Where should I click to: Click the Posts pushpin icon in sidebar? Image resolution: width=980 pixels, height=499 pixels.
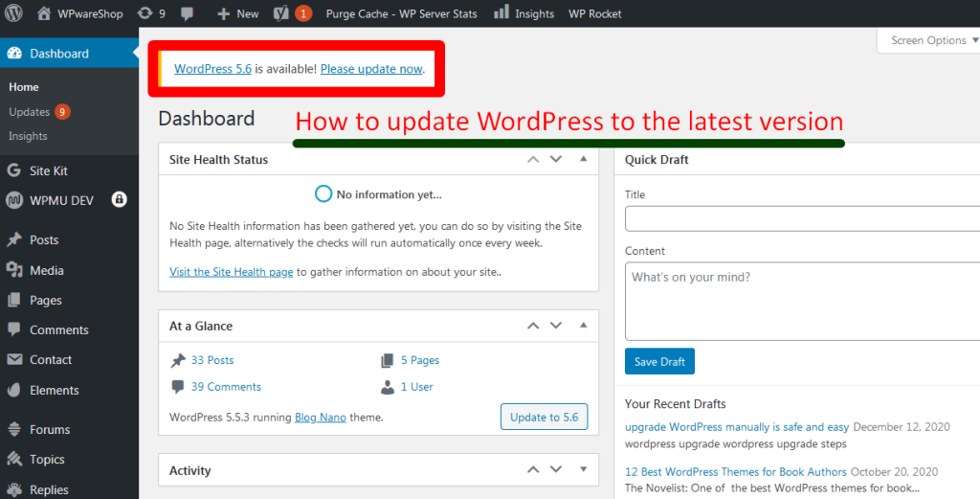click(x=13, y=239)
